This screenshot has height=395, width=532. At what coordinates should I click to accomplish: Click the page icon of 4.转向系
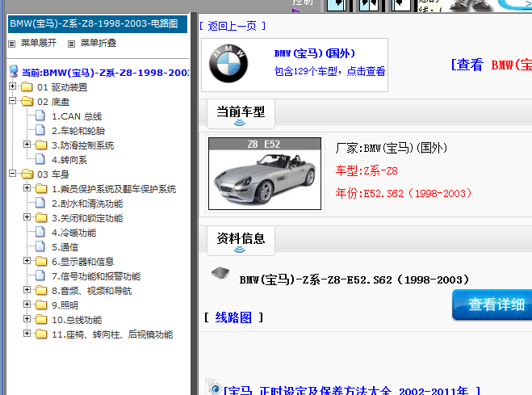(x=40, y=159)
